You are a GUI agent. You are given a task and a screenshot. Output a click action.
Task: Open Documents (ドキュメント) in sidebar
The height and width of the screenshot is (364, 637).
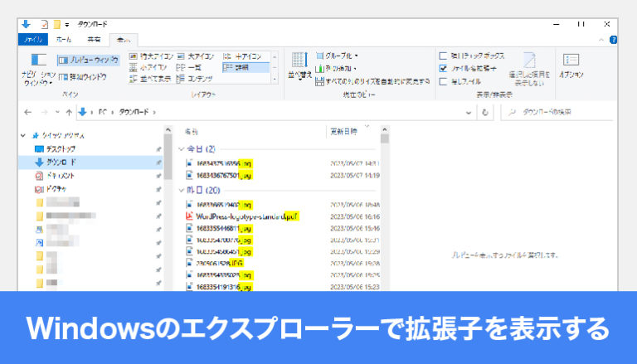55,176
